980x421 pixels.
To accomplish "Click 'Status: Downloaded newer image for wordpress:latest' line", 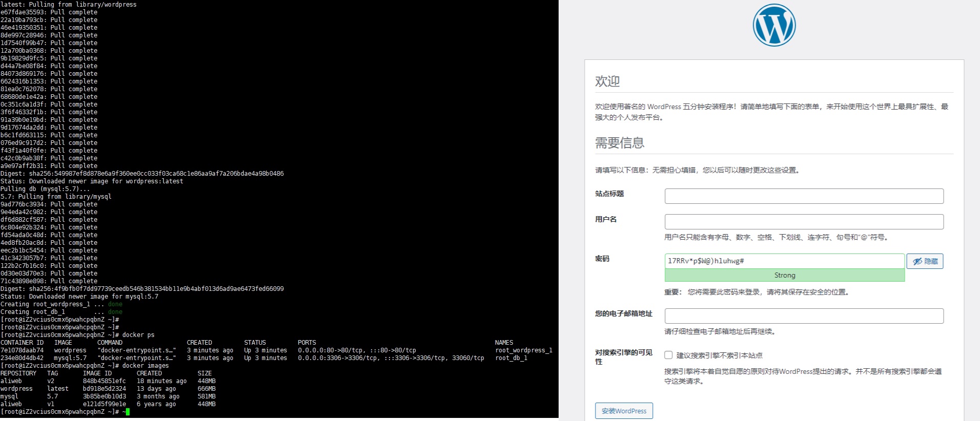I will point(92,181).
